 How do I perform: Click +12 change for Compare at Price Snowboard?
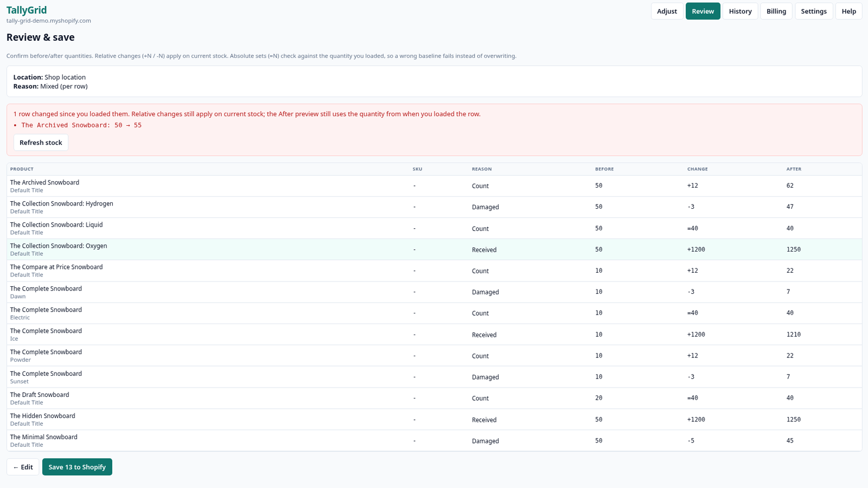tap(693, 271)
